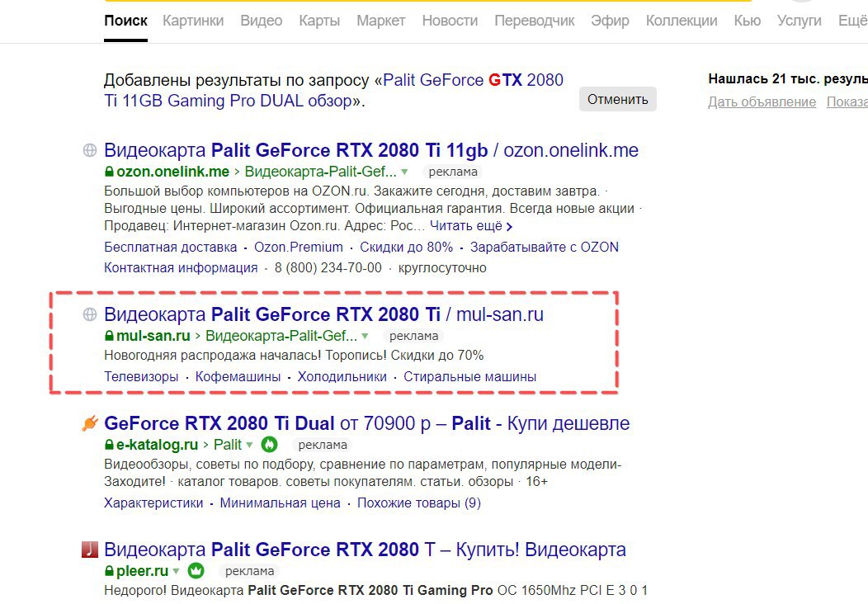The height and width of the screenshot is (604, 868).
Task: Open the Скидки до 80% sitelink
Action: [406, 248]
